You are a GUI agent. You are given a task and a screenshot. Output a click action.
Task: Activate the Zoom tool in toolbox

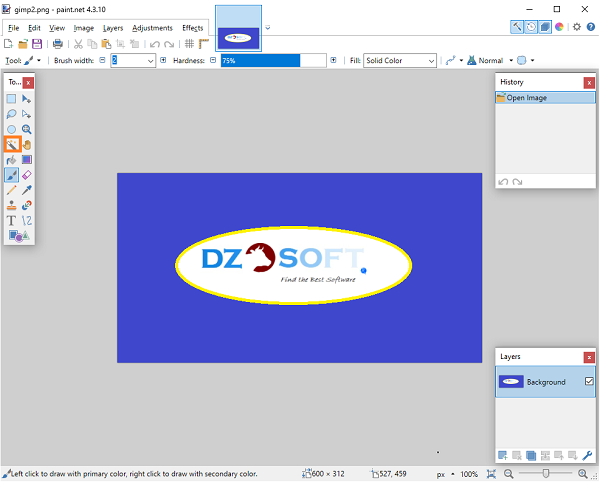tap(26, 129)
